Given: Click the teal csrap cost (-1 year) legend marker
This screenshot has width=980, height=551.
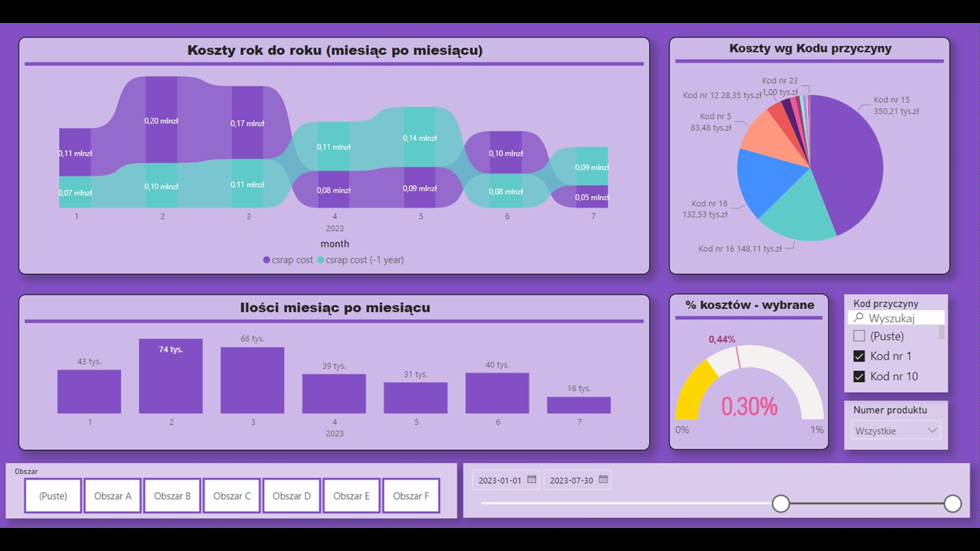Looking at the screenshot, I should coord(321,260).
